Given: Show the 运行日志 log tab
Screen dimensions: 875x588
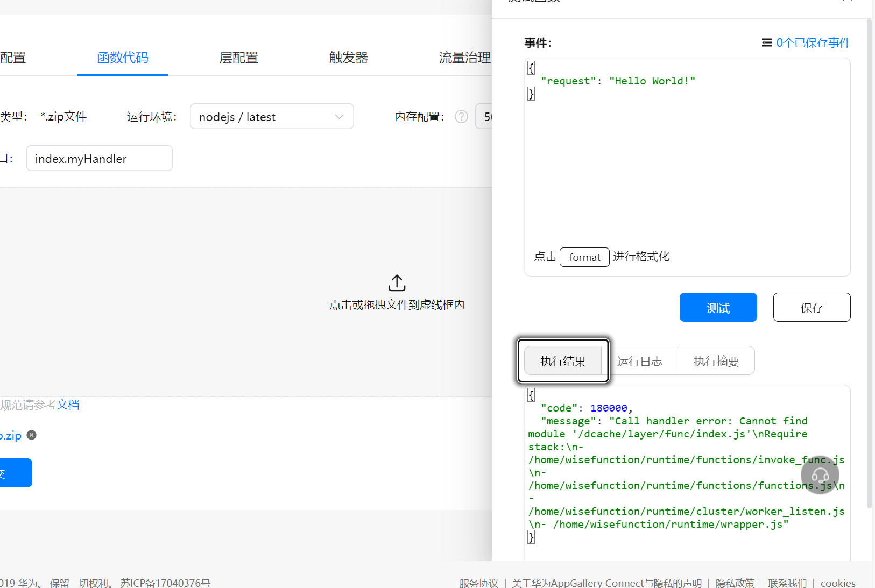Looking at the screenshot, I should (x=640, y=361).
